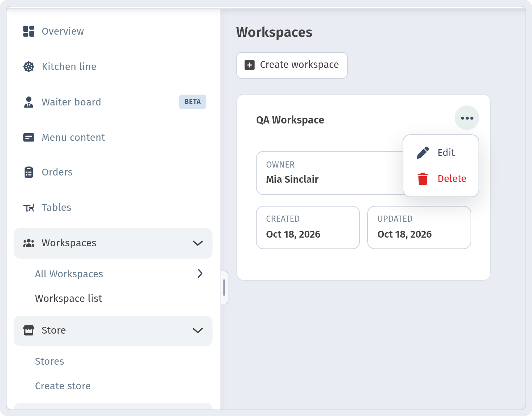Navigate to Menu content
532x416 pixels.
click(113, 138)
